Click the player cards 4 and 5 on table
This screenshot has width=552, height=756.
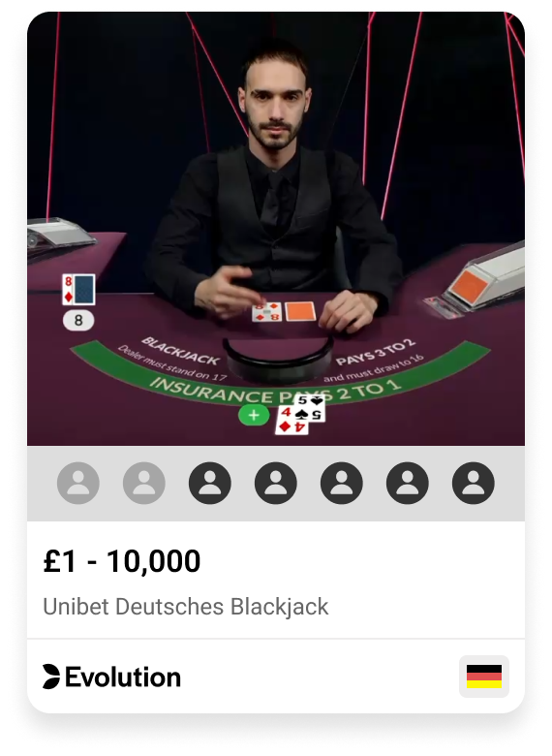pyautogui.click(x=300, y=414)
